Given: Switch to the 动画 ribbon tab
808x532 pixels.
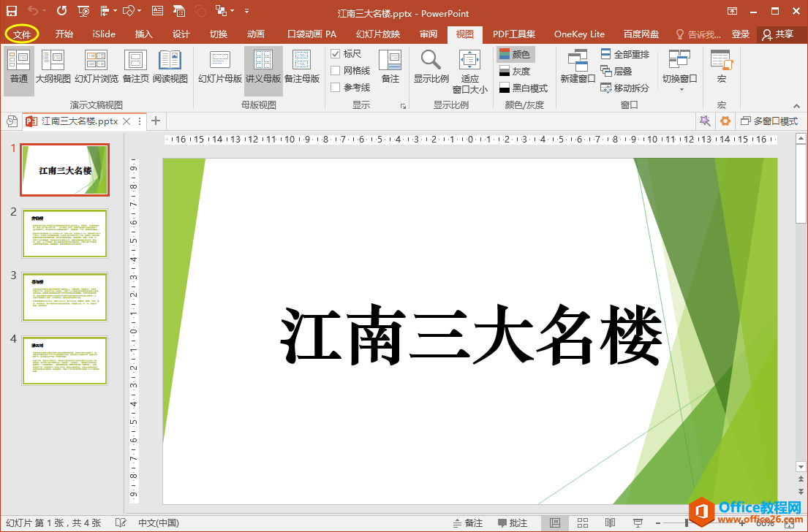Looking at the screenshot, I should (255, 34).
